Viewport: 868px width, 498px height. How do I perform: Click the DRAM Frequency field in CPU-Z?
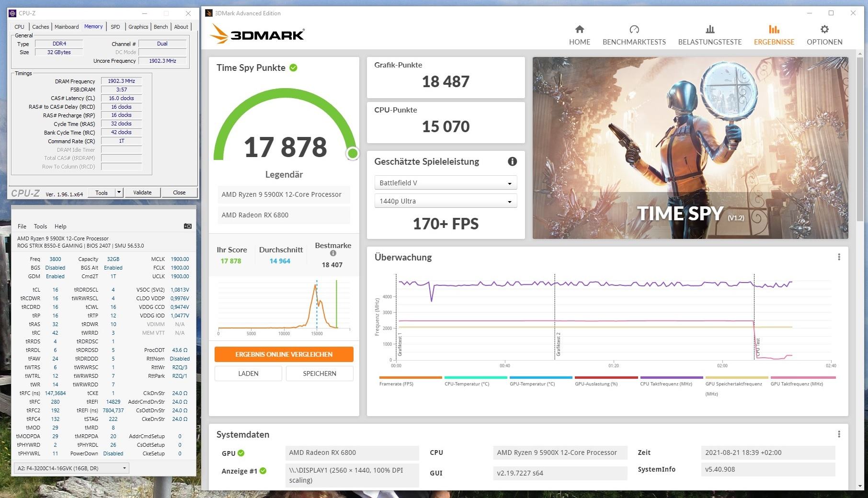point(121,81)
